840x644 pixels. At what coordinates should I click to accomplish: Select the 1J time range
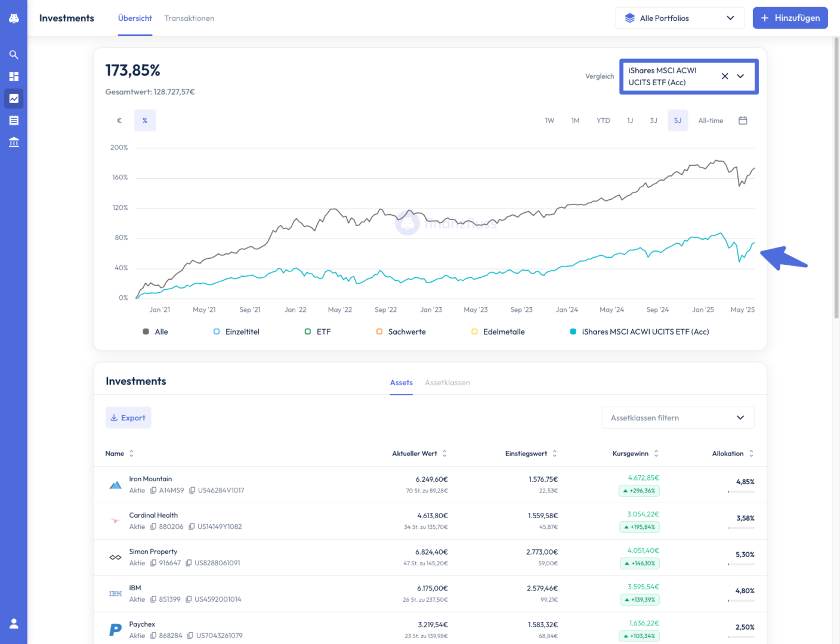(x=630, y=120)
